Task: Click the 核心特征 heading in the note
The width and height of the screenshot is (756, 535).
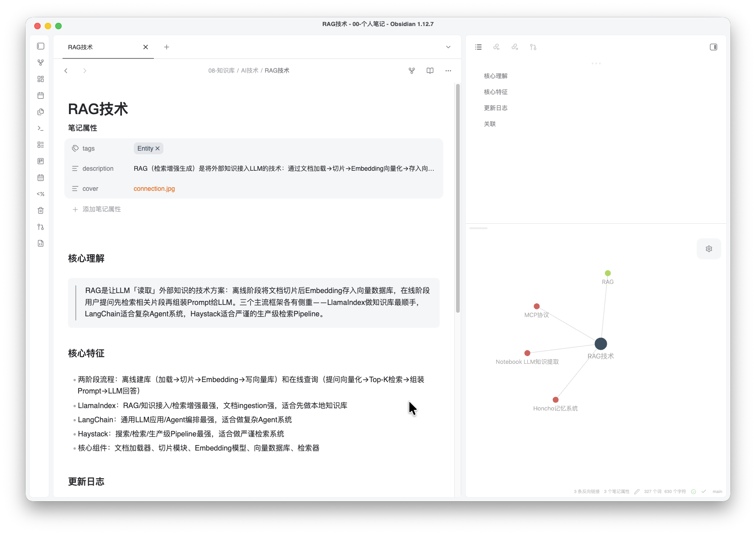Action: [86, 353]
